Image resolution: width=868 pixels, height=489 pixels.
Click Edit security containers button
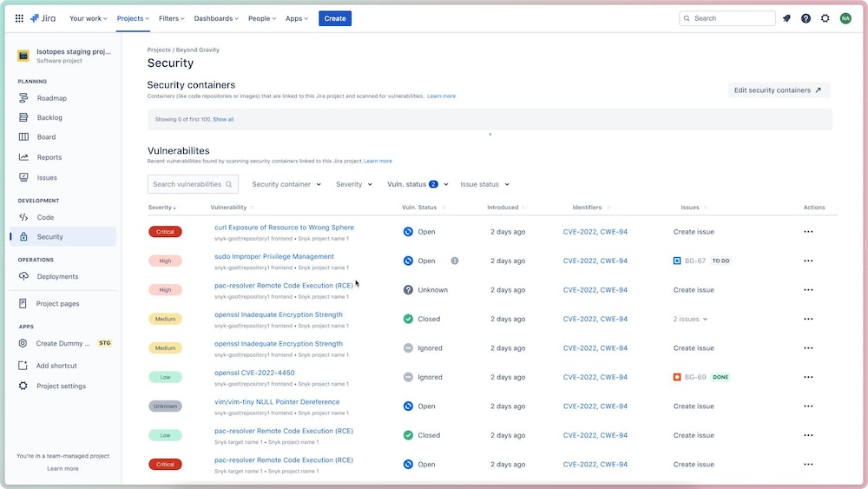(x=779, y=90)
